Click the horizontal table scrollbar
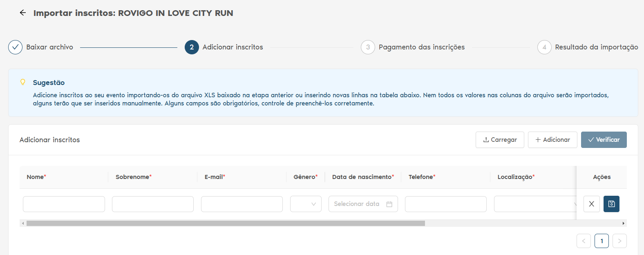The height and width of the screenshot is (255, 644). (226, 224)
